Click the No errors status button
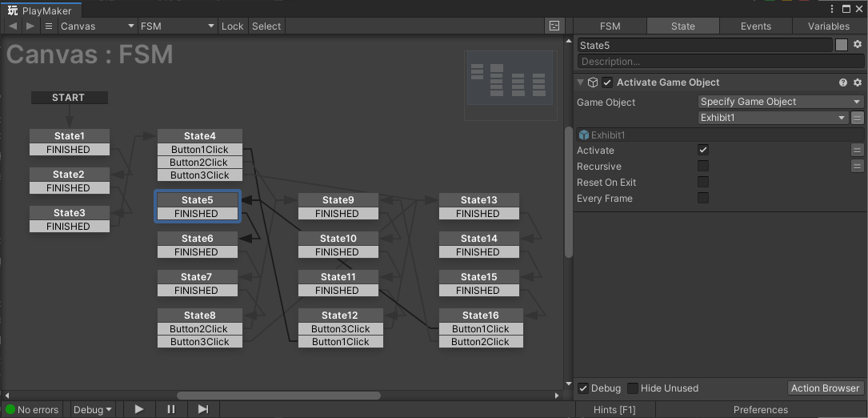The image size is (868, 418). (x=33, y=410)
